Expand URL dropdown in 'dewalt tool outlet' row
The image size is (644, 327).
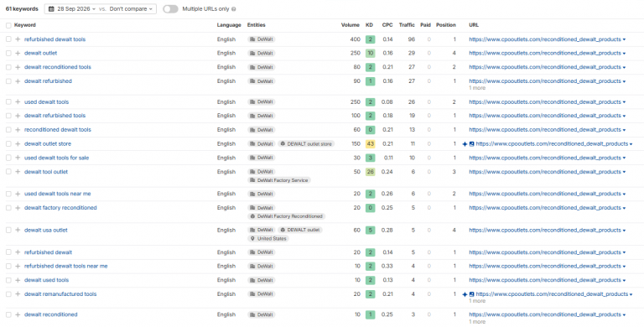(x=624, y=173)
